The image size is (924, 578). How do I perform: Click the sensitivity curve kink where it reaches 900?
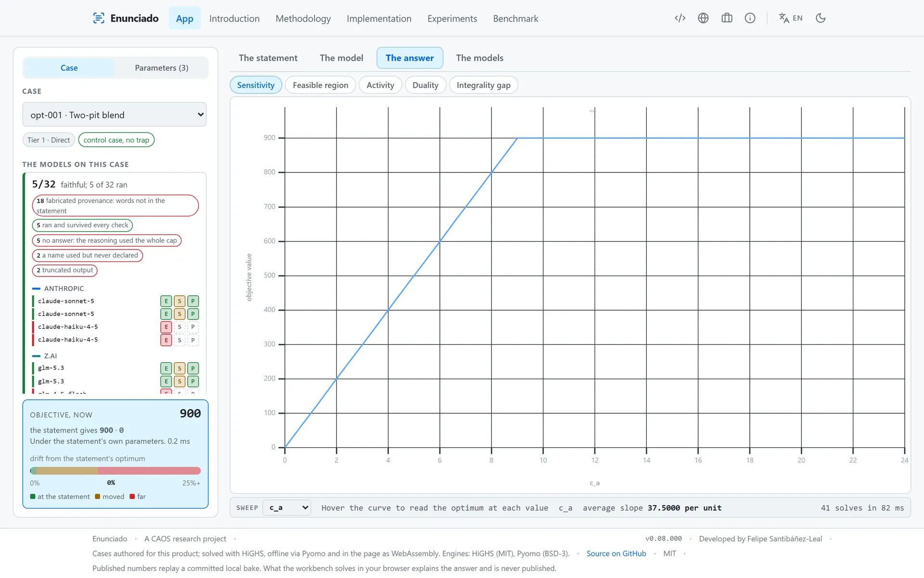[517, 138]
